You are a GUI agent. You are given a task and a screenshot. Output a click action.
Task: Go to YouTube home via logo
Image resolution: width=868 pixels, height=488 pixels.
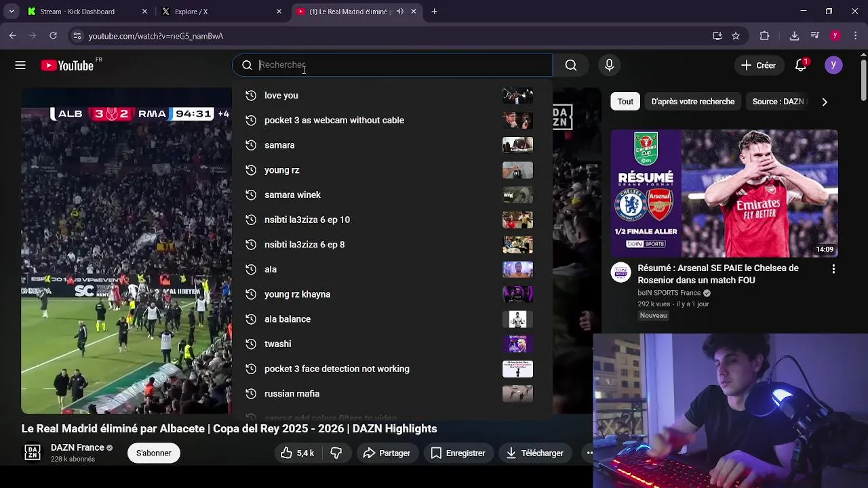pyautogui.click(x=66, y=65)
